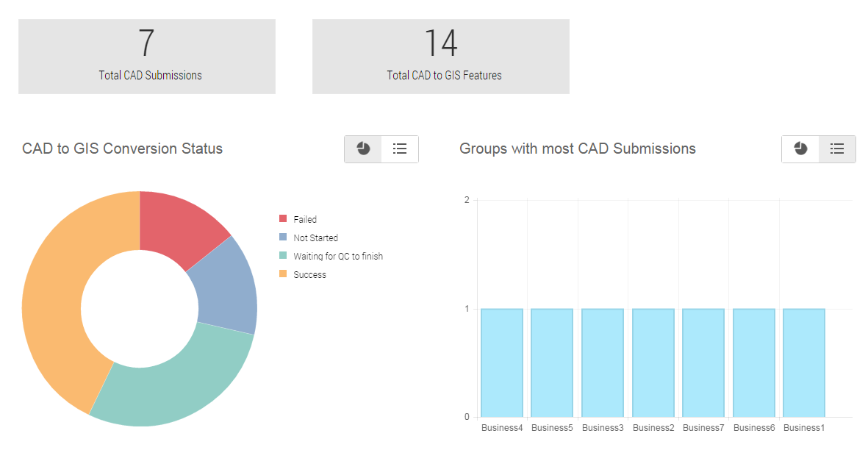Toggle Not Started legend entry
This screenshot has height=475, width=868.
pos(315,238)
